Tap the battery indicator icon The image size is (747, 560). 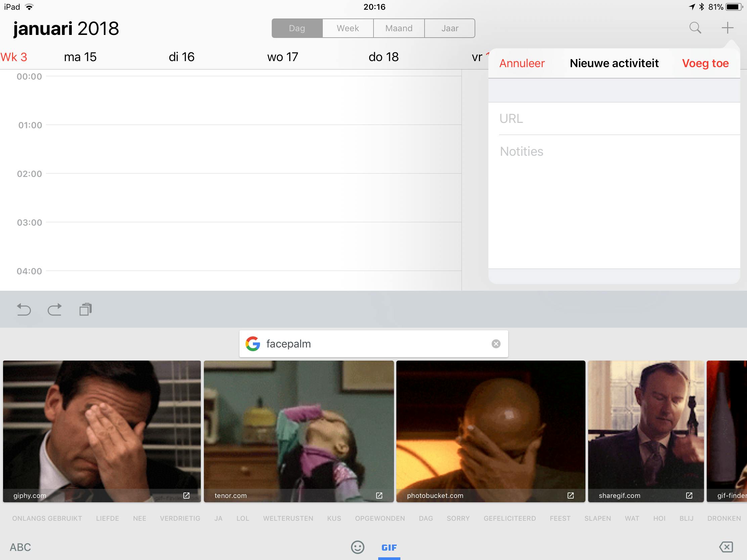pos(734,7)
